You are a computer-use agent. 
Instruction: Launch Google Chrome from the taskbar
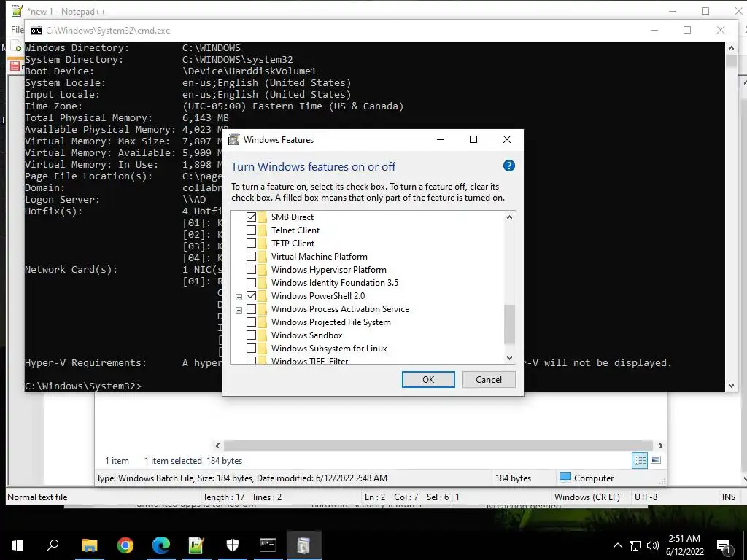point(125,545)
